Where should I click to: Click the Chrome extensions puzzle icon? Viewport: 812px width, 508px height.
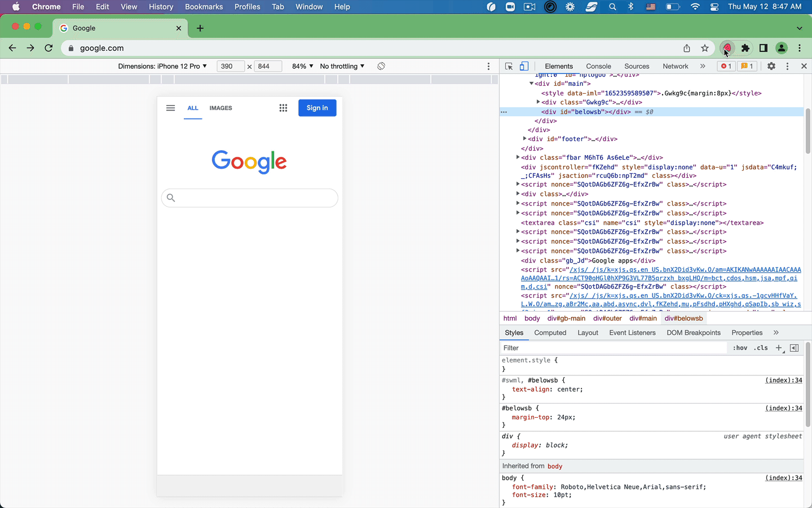(x=745, y=49)
